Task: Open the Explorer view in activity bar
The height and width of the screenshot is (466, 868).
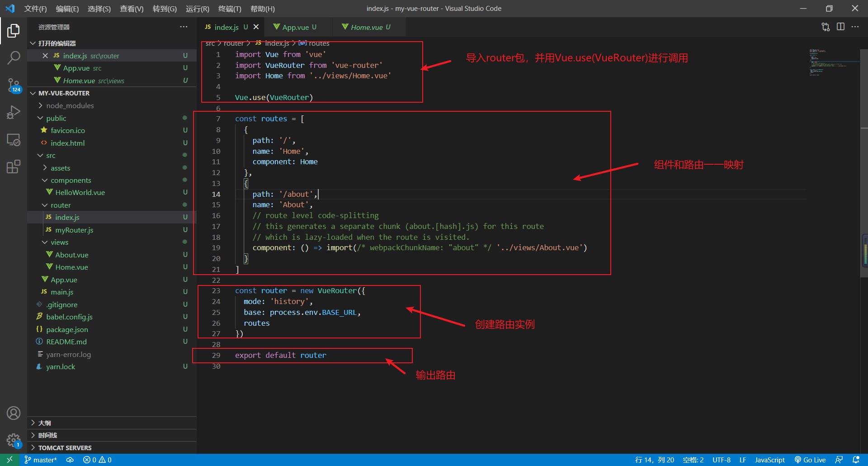Action: 14,31
